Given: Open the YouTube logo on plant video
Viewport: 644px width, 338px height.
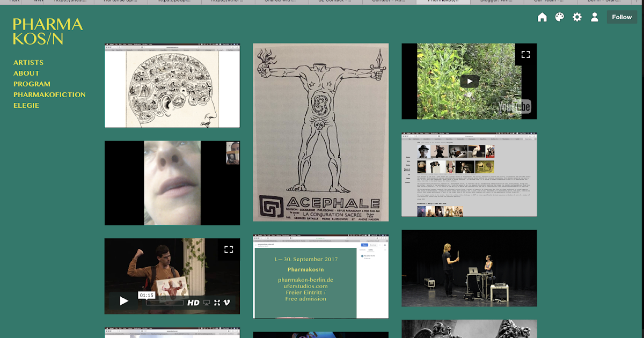Looking at the screenshot, I should (514, 107).
